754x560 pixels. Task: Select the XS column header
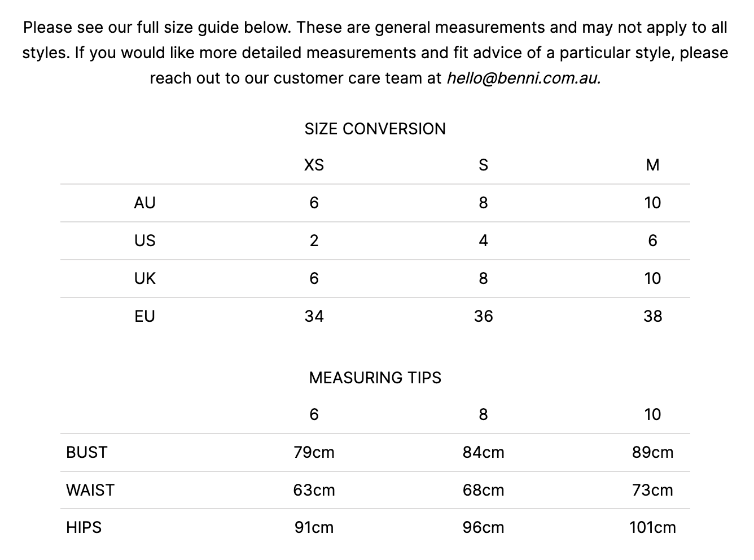314,165
